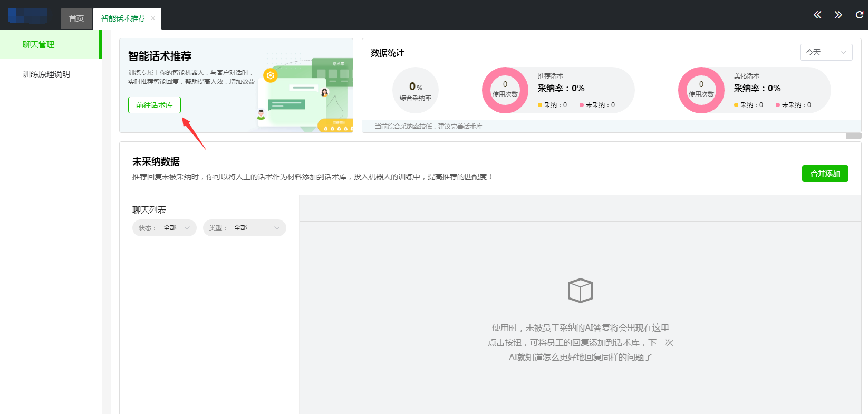Select 聊天管理 in the sidebar
This screenshot has width=868, height=414.
pyautogui.click(x=38, y=45)
